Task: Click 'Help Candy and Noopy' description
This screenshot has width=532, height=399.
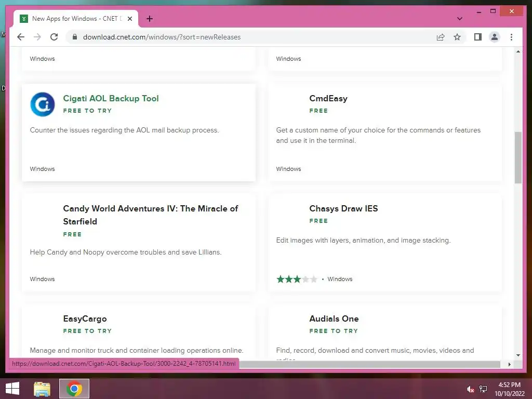Action: coord(126,252)
